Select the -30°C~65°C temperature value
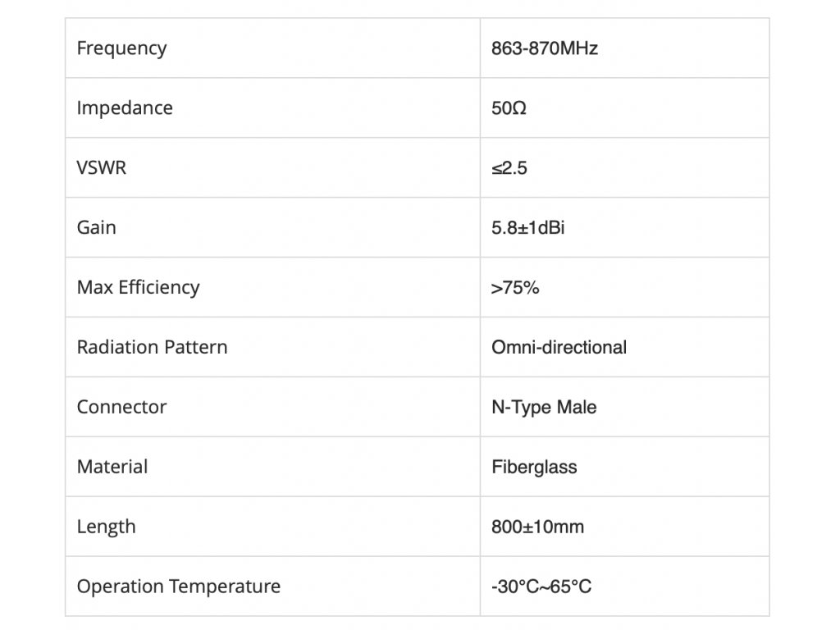This screenshot has width=840, height=630. click(541, 587)
